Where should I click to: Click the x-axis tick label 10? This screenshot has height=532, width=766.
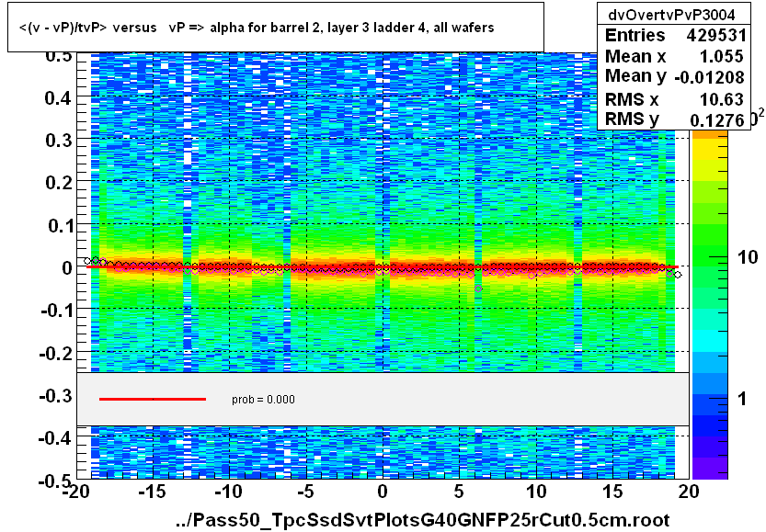pos(536,491)
